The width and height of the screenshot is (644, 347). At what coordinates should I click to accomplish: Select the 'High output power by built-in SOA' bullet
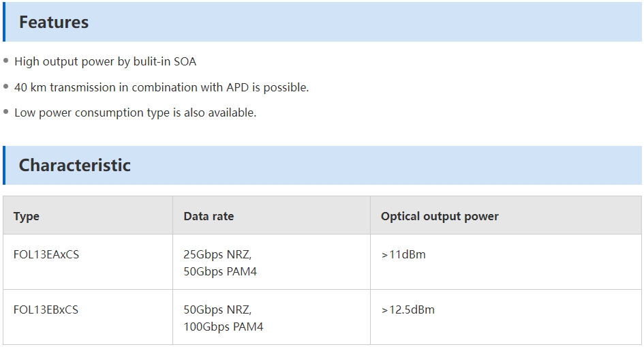(x=105, y=61)
